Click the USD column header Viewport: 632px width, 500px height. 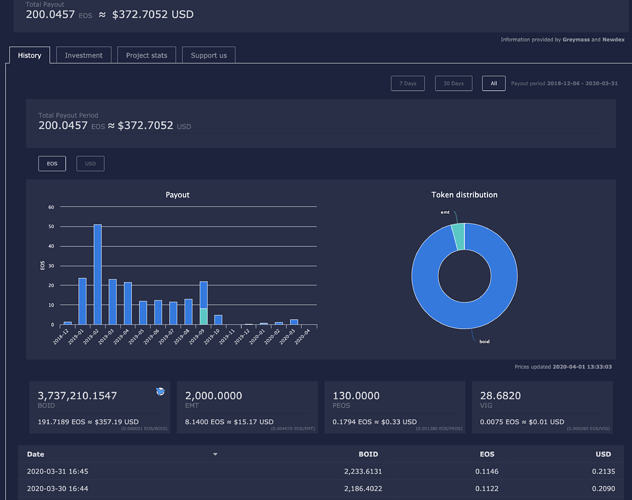tap(603, 454)
